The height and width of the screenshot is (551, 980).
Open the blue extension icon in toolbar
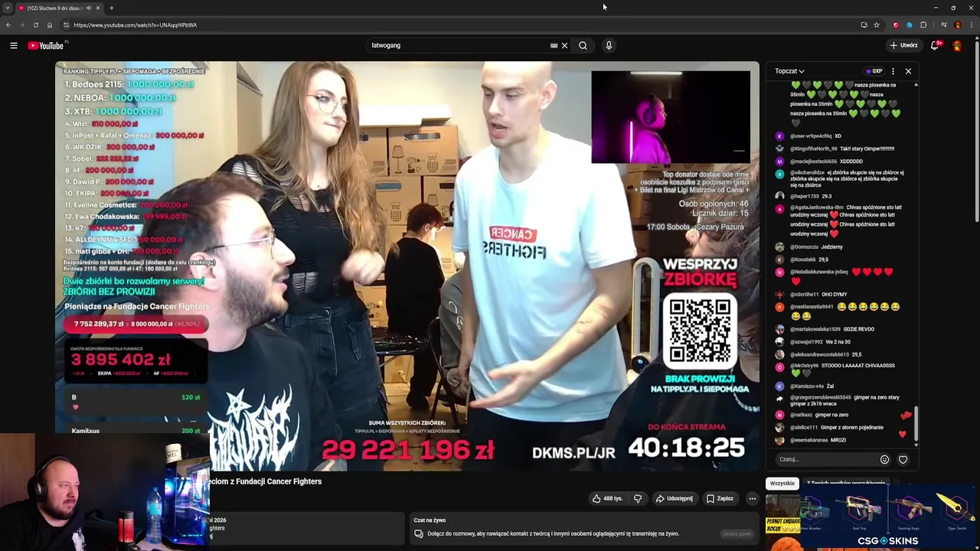coord(910,24)
